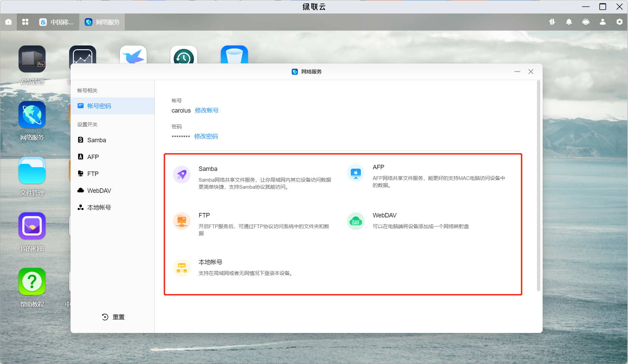Click the 修改密码 link
The height and width of the screenshot is (364, 628).
tap(206, 136)
